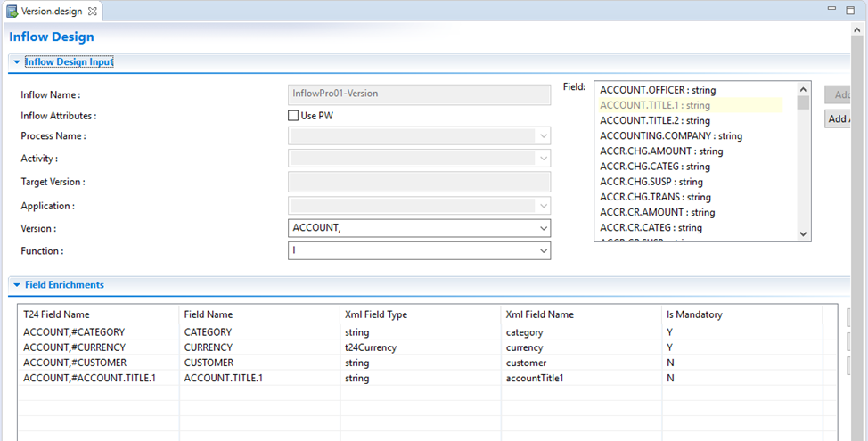
Task: Select ACCOUNT.OFFICER in the Field list
Action: click(657, 90)
